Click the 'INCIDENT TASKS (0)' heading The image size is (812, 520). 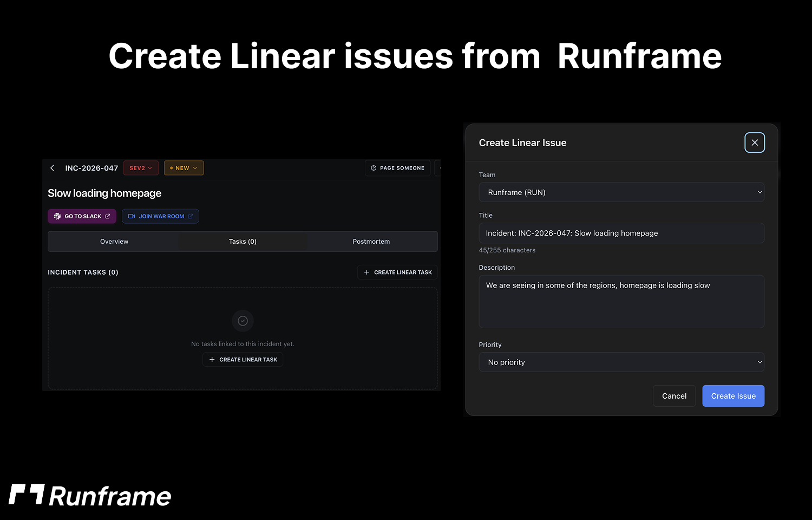(83, 272)
